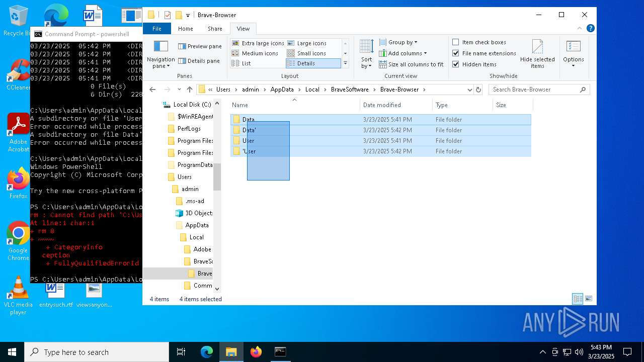This screenshot has width=644, height=362.
Task: Select the View ribbon tab
Action: (243, 29)
